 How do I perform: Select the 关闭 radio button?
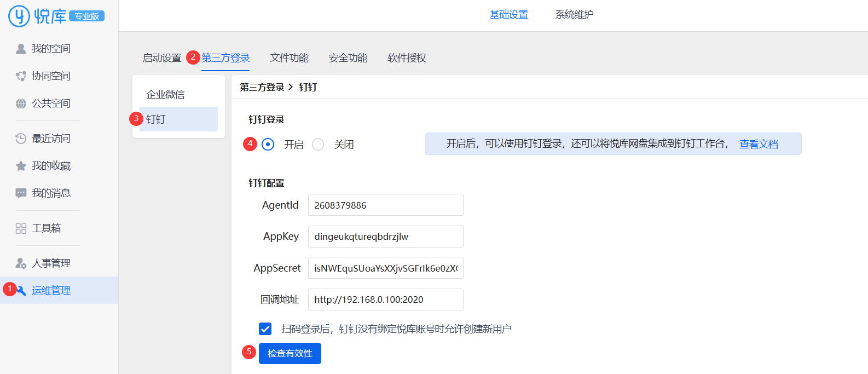[x=318, y=144]
